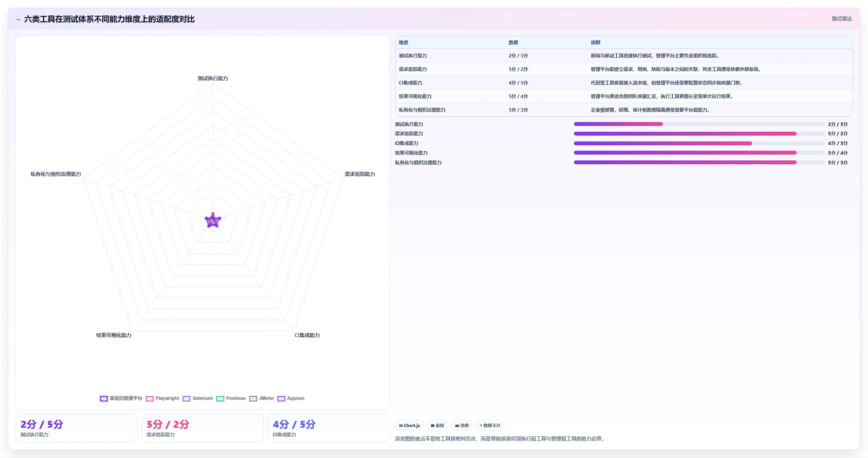The height and width of the screenshot is (458, 868).
Task: Select the 私有化与组织治理能力 table row name
Action: pyautogui.click(x=422, y=110)
